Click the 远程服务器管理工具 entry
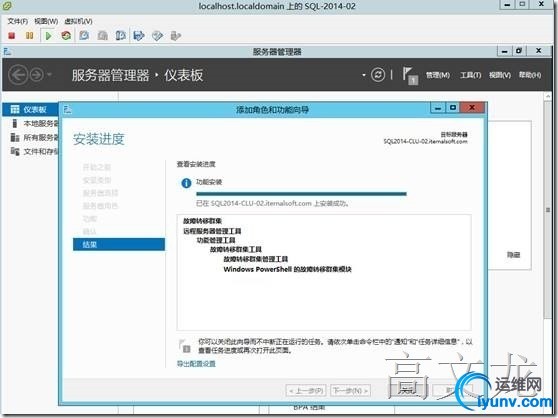558x418 pixels. click(212, 231)
